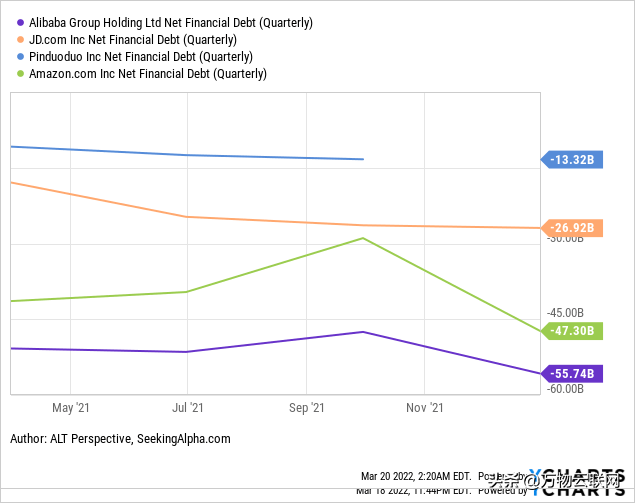Screen dimensions: 635x503
Task: Select Pinduoduo Inc Net Financial Debt label
Action: coord(141,57)
